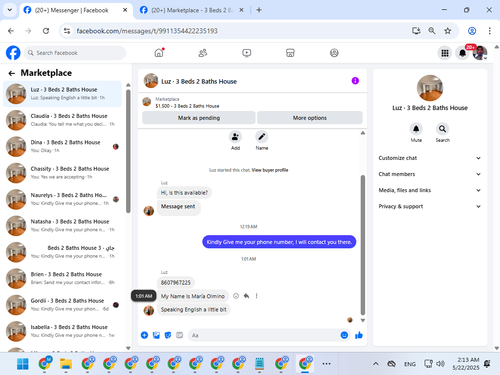This screenshot has height=375, width=500.
Task: Open Gordii - 3 Beds 2 Baths House chat
Action: [62, 305]
